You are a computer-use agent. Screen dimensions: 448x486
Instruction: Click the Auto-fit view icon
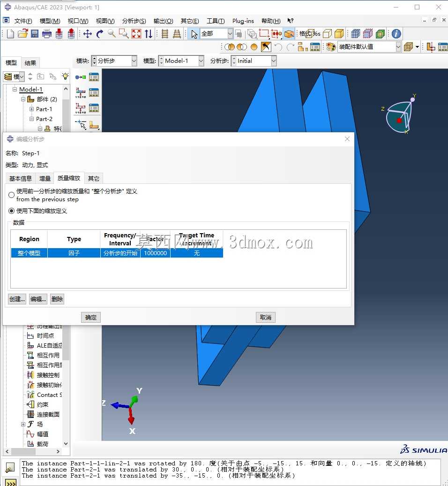pyautogui.click(x=136, y=34)
